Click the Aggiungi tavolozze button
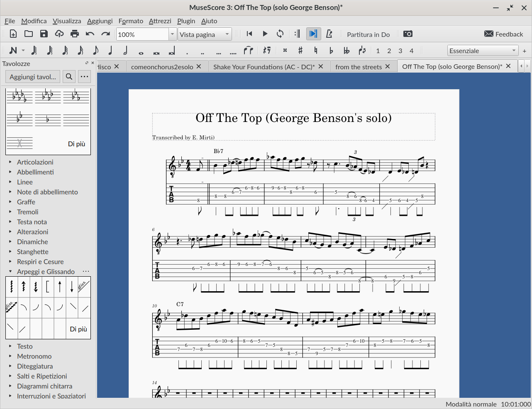532x409 pixels. pyautogui.click(x=33, y=77)
